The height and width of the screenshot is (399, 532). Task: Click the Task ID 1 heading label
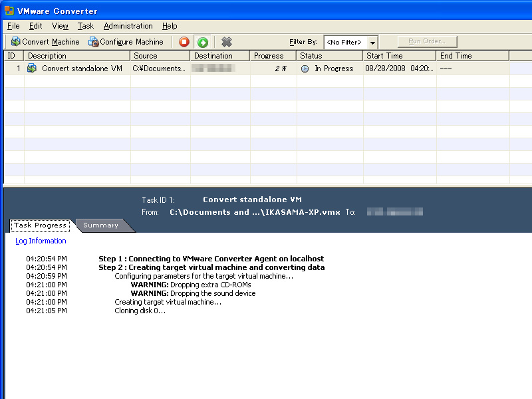coord(158,200)
